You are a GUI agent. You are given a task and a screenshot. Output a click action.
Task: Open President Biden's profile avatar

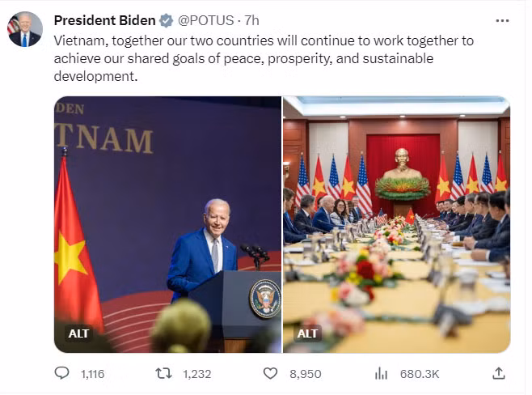[x=25, y=29]
